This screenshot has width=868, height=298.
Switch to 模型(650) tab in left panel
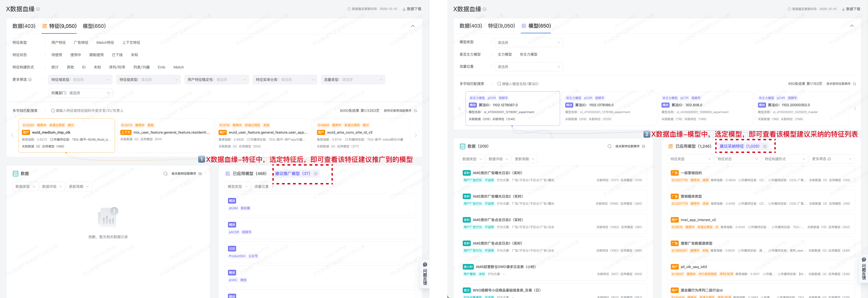(x=94, y=26)
